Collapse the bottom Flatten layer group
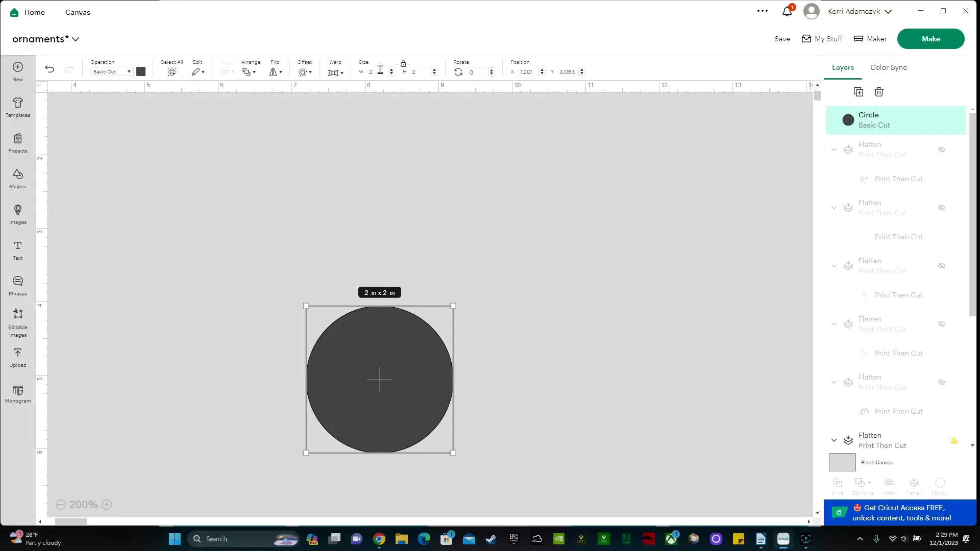This screenshot has width=980, height=551. pyautogui.click(x=834, y=440)
